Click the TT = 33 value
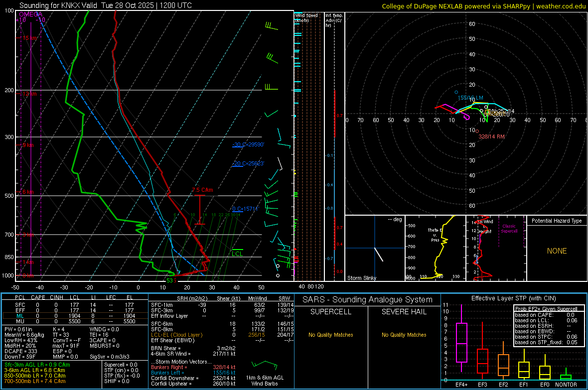The height and width of the screenshot is (390, 588). (x=61, y=335)
